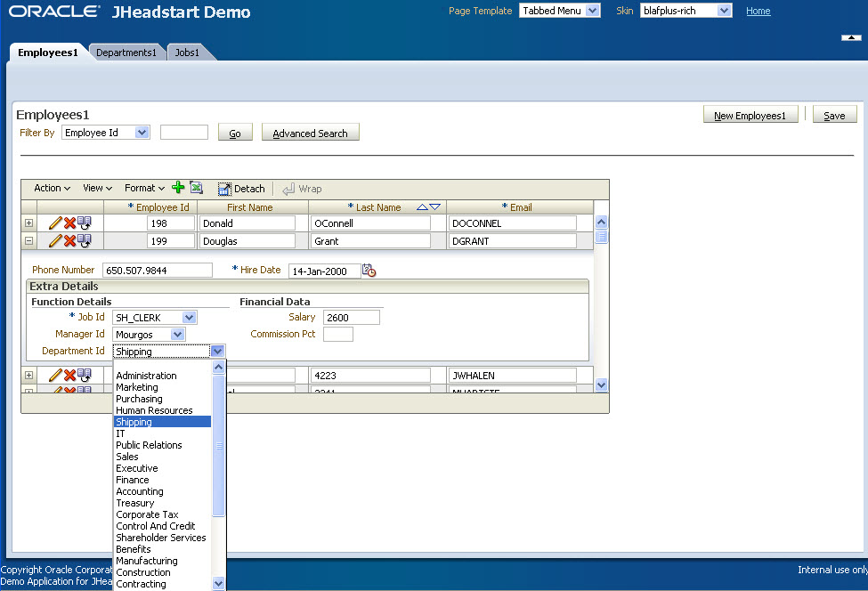
Task: Select IT in department list
Action: click(162, 433)
